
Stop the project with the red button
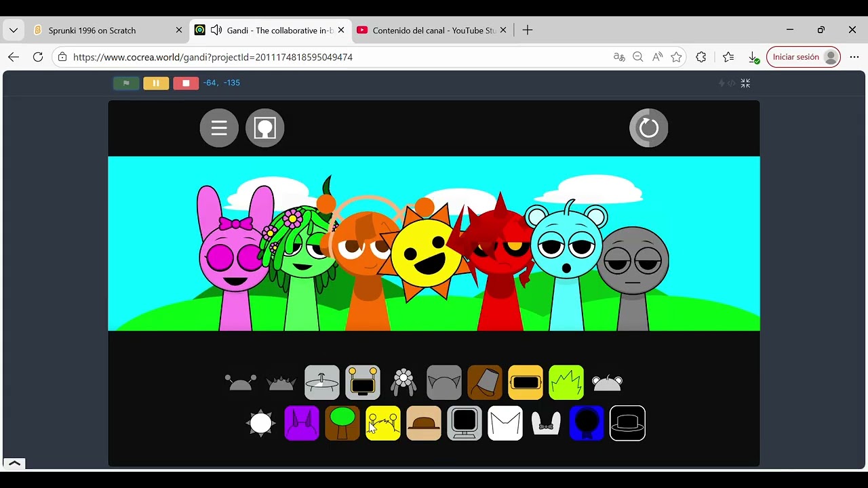186,83
